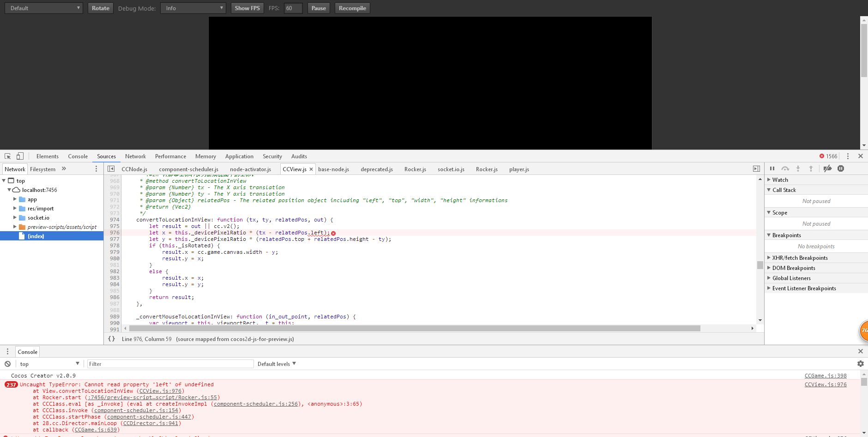Click the 237 error repeat count badge
Screen dimensions: 868x437
pos(11,384)
